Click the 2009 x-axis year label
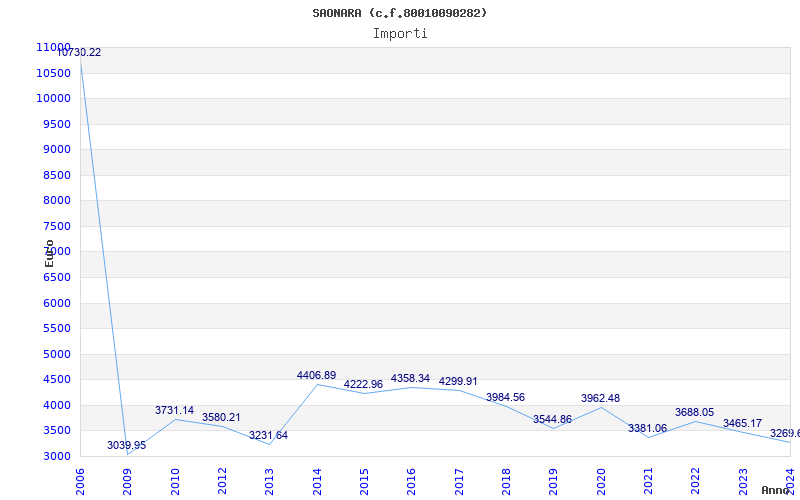This screenshot has height=500, width=800. (127, 482)
